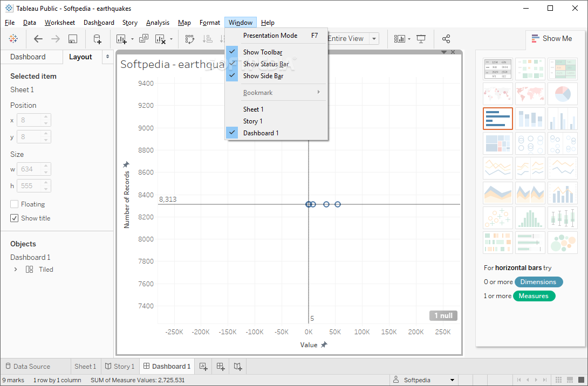Click the Tiled layout container item
The width and height of the screenshot is (588, 386).
pos(39,270)
